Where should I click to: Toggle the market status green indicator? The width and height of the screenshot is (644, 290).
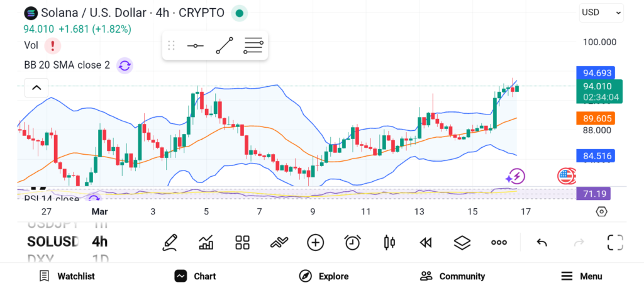tap(239, 13)
